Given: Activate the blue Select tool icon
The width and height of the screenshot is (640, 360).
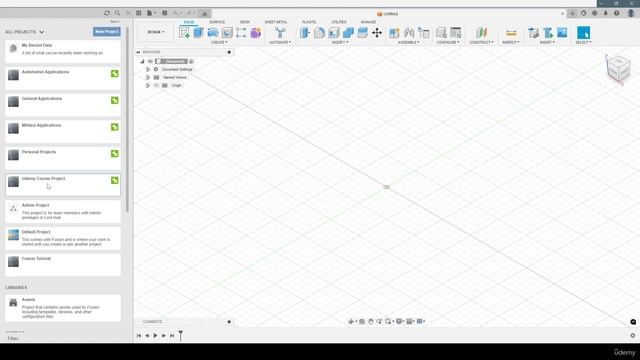Looking at the screenshot, I should 583,33.
